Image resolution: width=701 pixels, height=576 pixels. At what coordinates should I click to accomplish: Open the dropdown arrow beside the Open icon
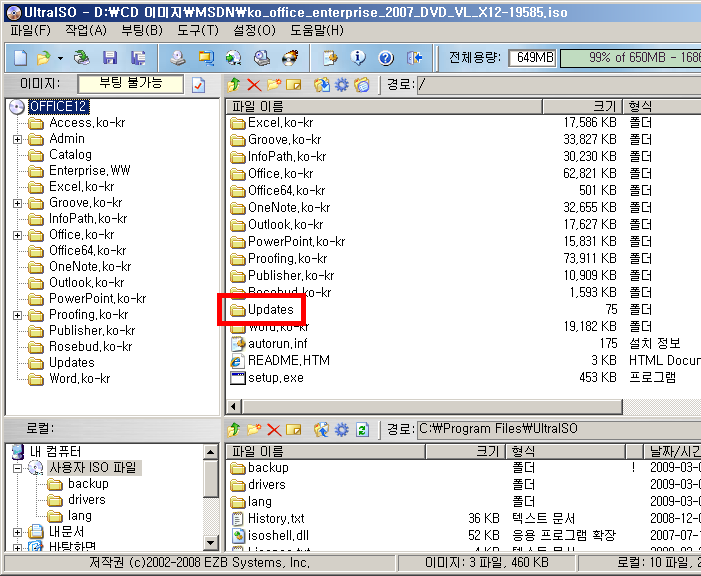pyautogui.click(x=60, y=58)
